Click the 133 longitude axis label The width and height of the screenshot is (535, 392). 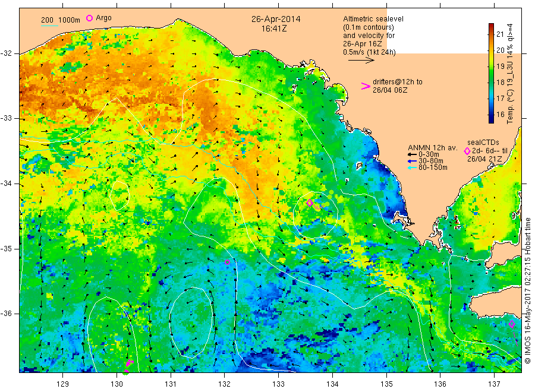click(x=278, y=384)
